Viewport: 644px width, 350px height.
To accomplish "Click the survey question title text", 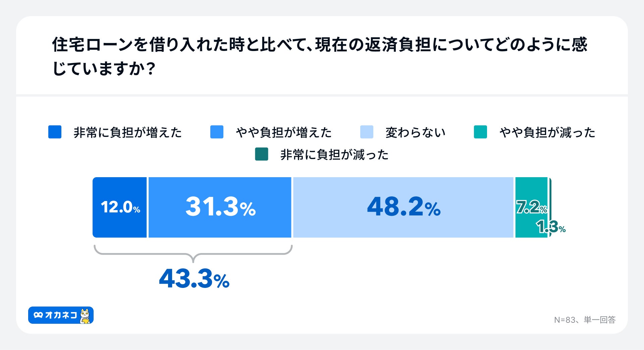I will click(x=320, y=56).
